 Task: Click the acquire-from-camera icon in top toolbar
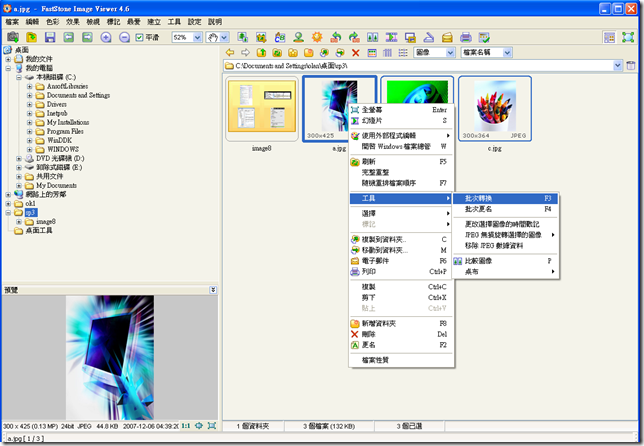click(x=13, y=37)
